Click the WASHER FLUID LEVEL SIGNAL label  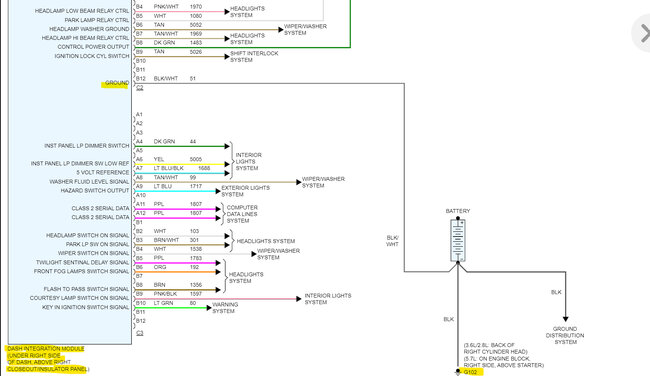(89, 182)
